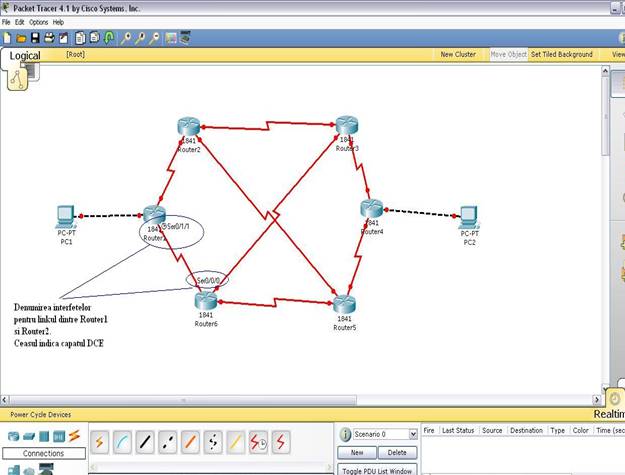The image size is (625, 475).
Task: Choose the Serial DCE cable with clock
Action: click(x=258, y=442)
